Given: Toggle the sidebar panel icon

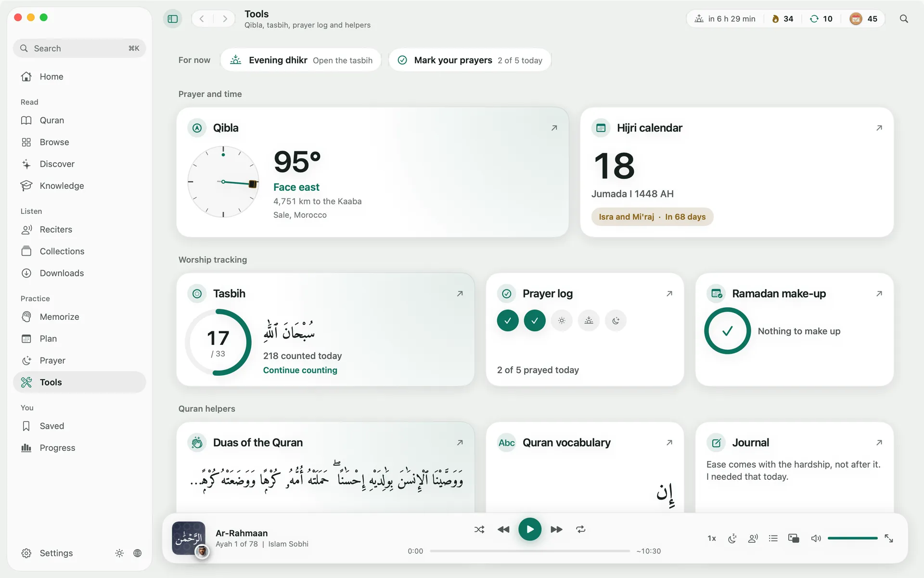Looking at the screenshot, I should [x=173, y=19].
